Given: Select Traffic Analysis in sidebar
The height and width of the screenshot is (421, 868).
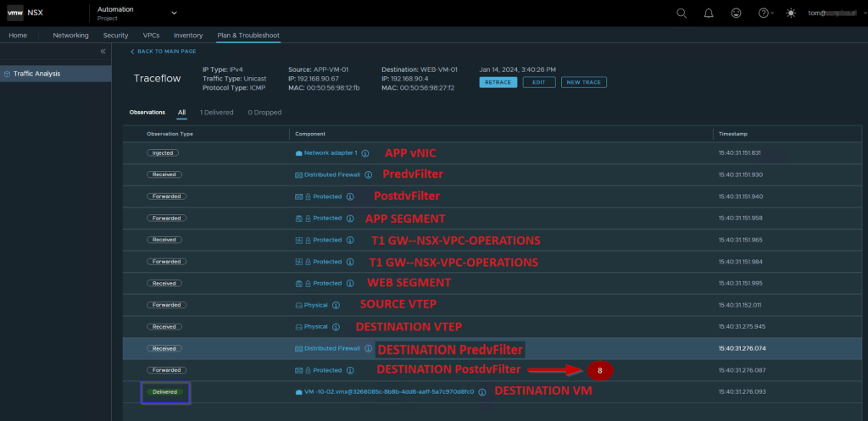Looking at the screenshot, I should point(36,74).
